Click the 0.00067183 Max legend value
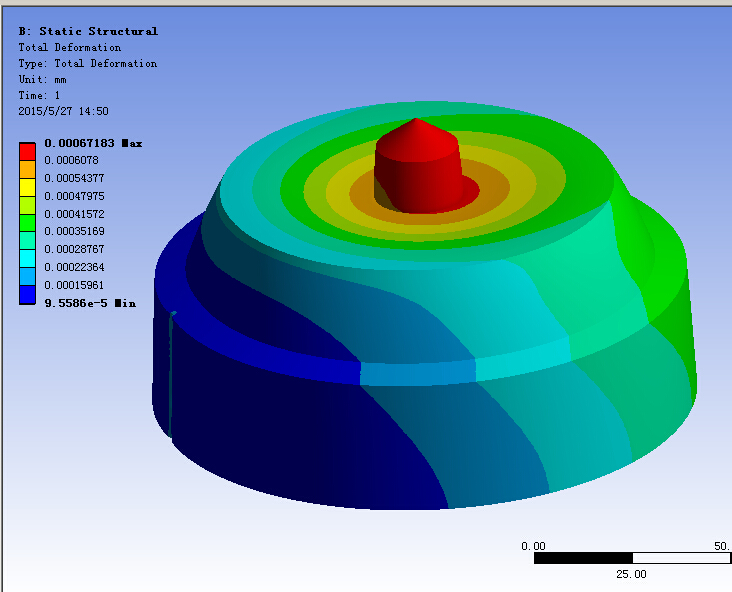 click(x=93, y=143)
